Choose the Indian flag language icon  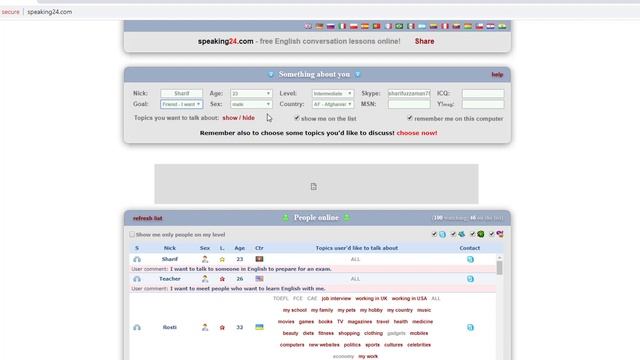(x=502, y=26)
